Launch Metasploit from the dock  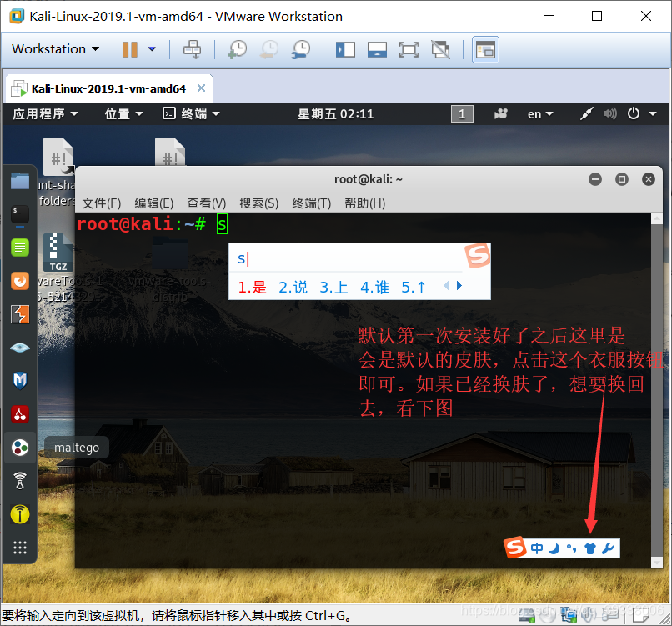(x=20, y=380)
